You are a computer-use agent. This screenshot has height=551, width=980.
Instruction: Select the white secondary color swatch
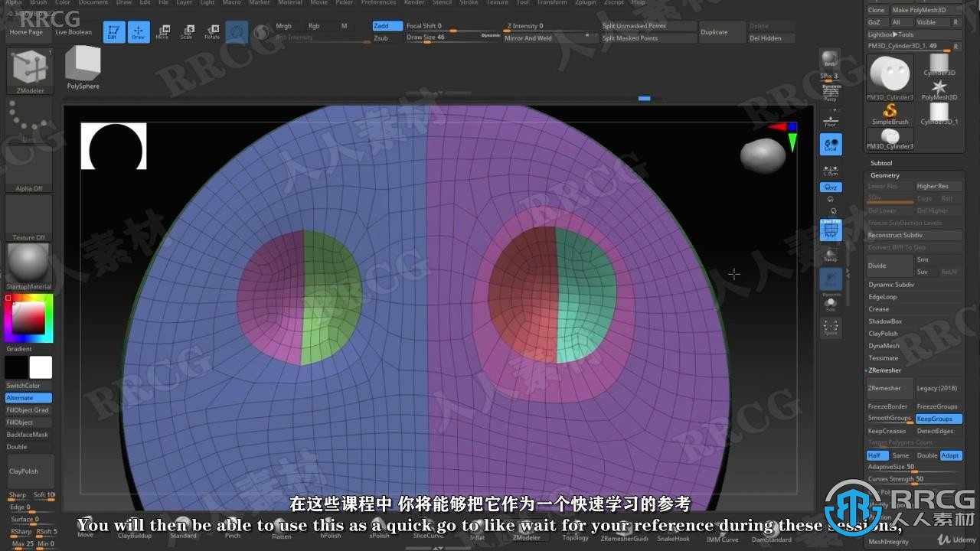coord(41,367)
